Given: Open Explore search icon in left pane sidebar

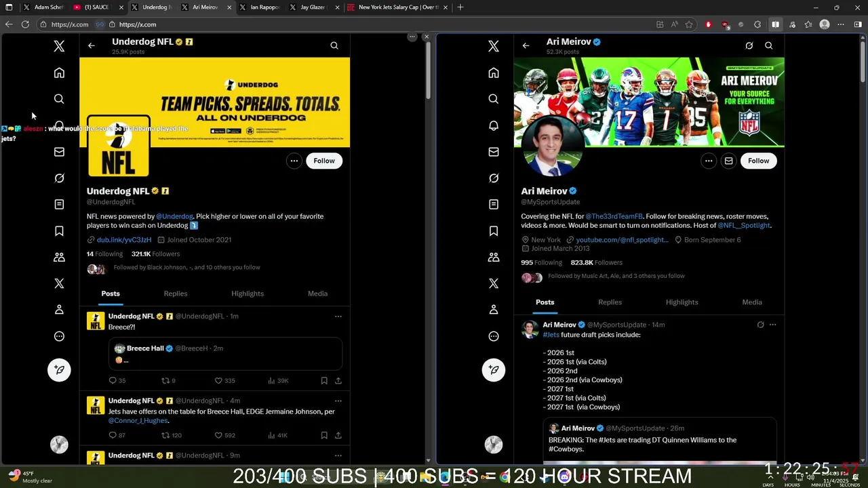Looking at the screenshot, I should [x=59, y=99].
